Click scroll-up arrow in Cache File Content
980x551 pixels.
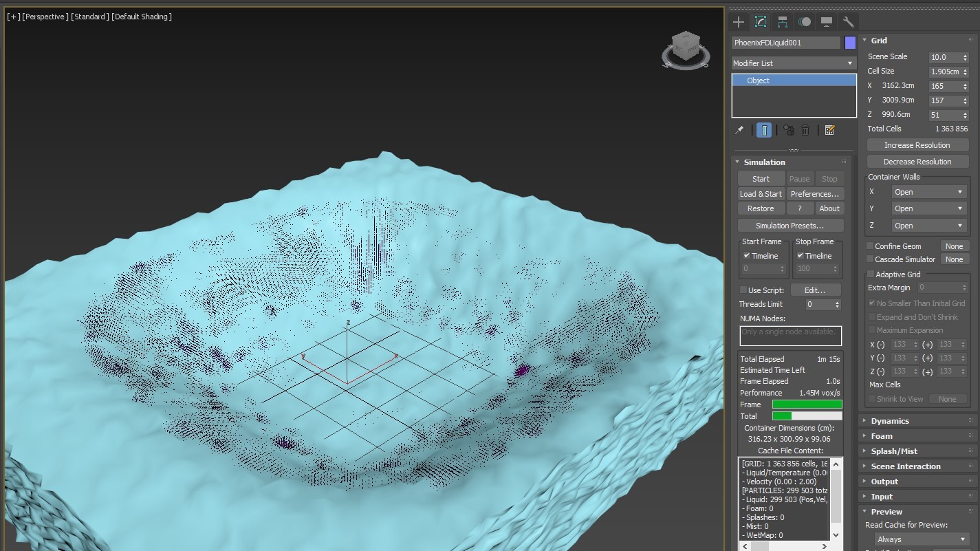pyautogui.click(x=836, y=464)
